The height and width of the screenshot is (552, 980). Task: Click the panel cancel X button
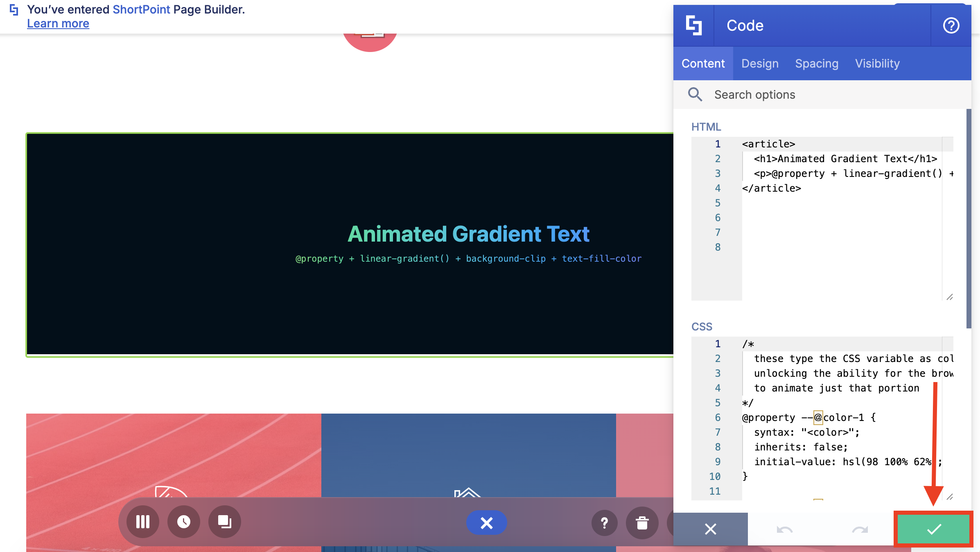pos(711,529)
